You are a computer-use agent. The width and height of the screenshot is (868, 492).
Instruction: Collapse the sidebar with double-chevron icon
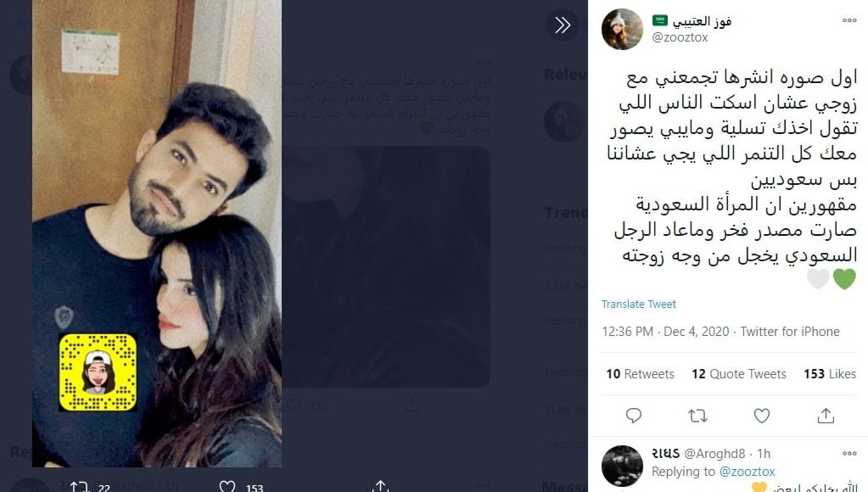[563, 25]
